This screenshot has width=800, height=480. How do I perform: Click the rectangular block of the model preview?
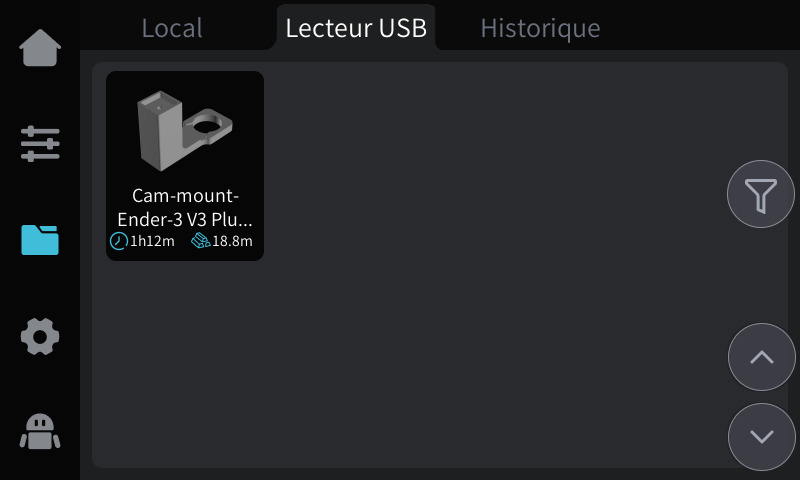160,131
